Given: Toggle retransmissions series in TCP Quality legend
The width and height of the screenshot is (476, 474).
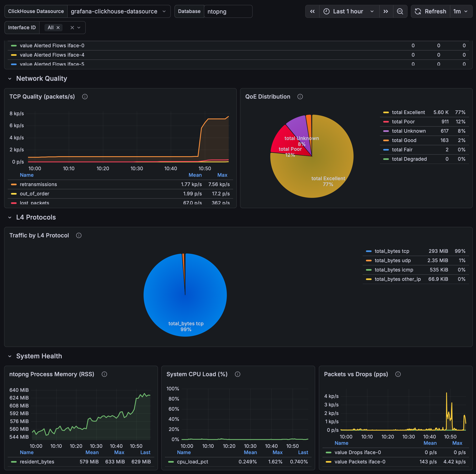Looking at the screenshot, I should pyautogui.click(x=38, y=184).
